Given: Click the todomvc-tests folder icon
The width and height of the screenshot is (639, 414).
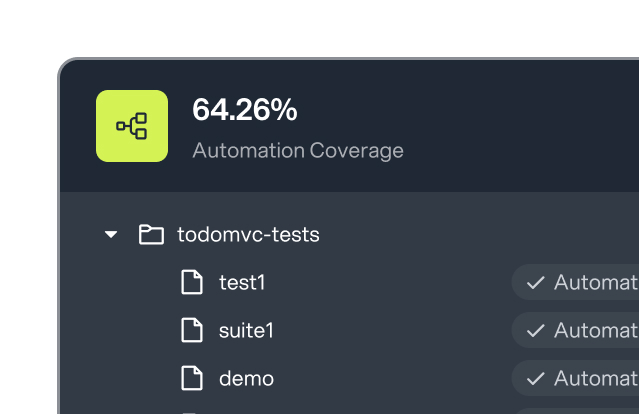Looking at the screenshot, I should click(151, 234).
